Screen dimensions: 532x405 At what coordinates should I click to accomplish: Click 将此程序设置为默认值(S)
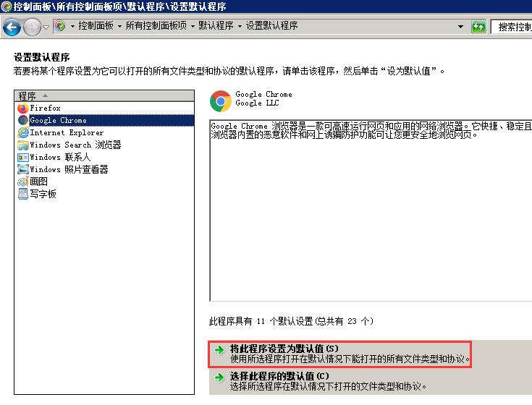click(x=284, y=349)
